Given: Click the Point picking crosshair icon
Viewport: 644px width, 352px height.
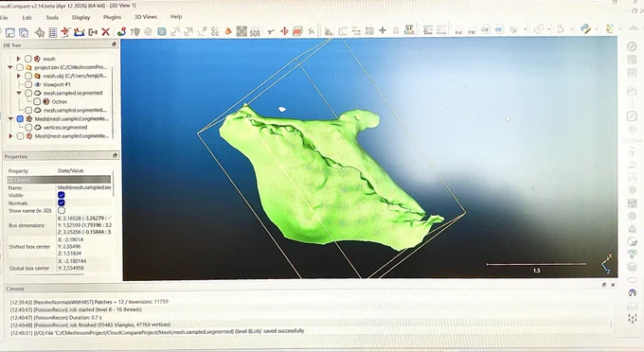Looking at the screenshot, I should point(40,32).
